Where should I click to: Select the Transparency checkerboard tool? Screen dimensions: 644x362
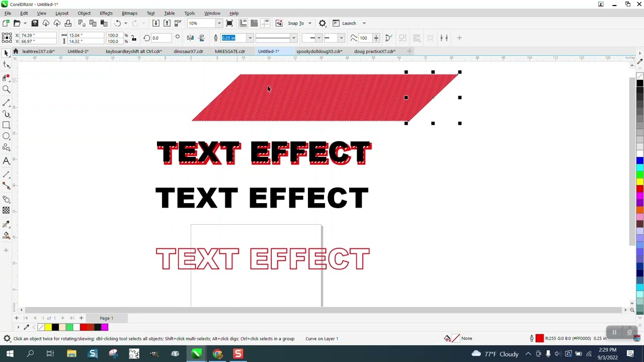(x=6, y=211)
